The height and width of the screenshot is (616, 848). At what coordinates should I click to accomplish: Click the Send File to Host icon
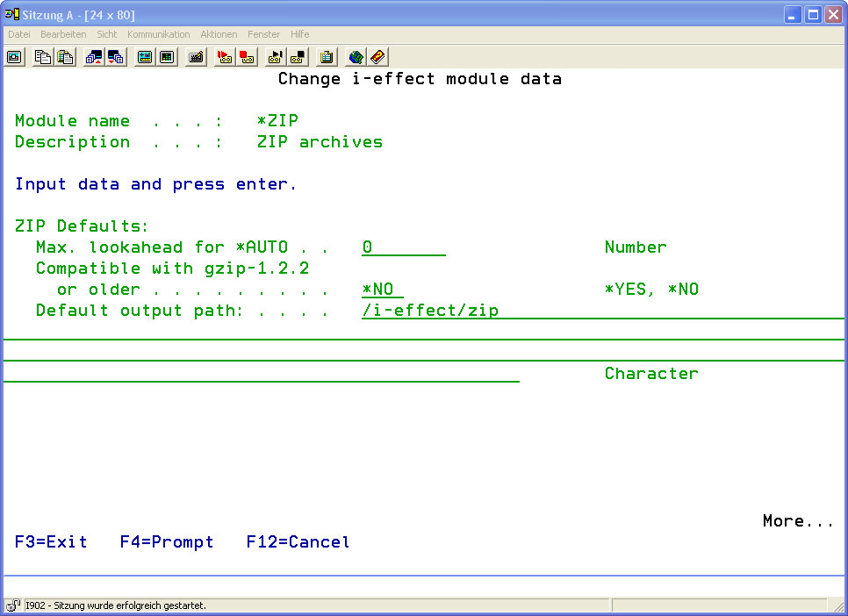(94, 57)
